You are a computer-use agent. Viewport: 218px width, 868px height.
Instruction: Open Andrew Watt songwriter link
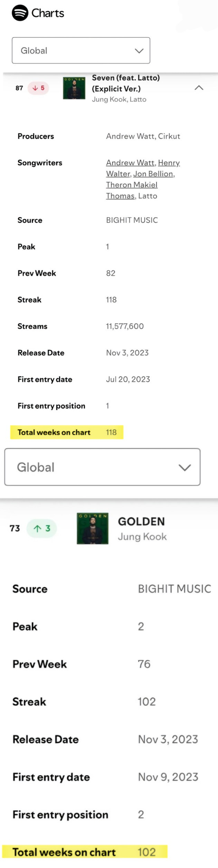coord(130,163)
